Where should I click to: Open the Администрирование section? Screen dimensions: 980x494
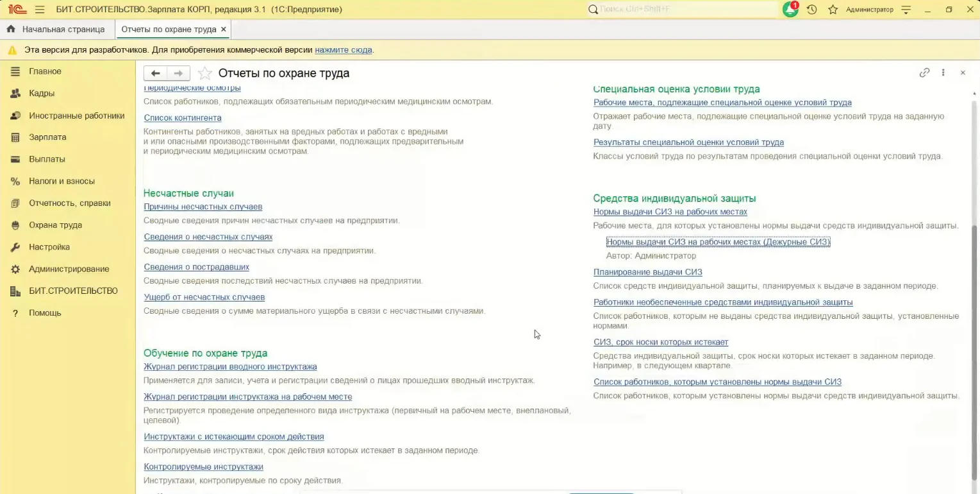pyautogui.click(x=69, y=269)
